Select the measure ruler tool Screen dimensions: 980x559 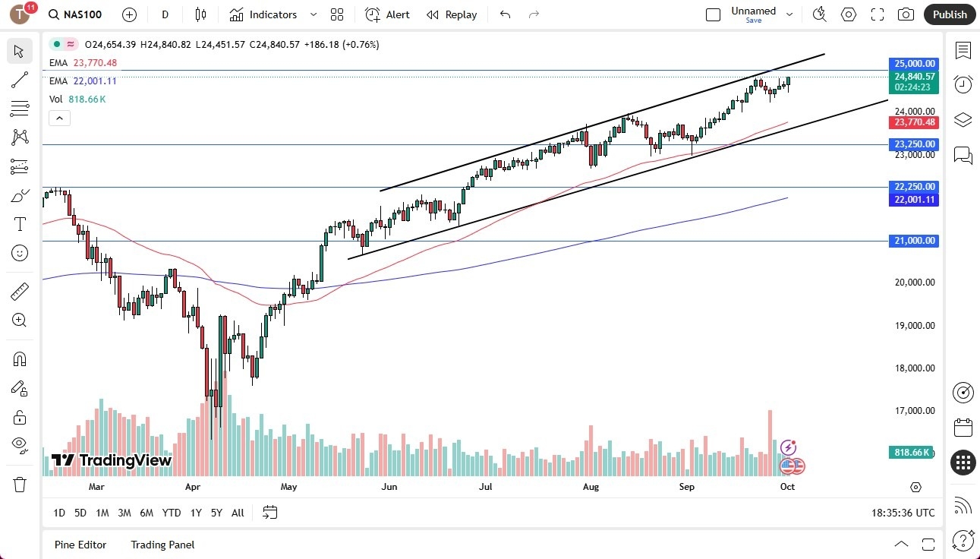click(x=20, y=291)
